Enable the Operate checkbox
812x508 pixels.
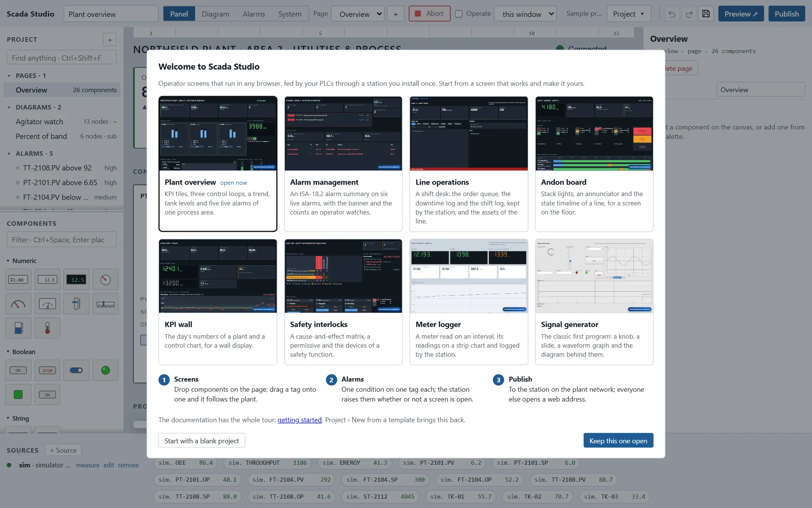pyautogui.click(x=459, y=14)
